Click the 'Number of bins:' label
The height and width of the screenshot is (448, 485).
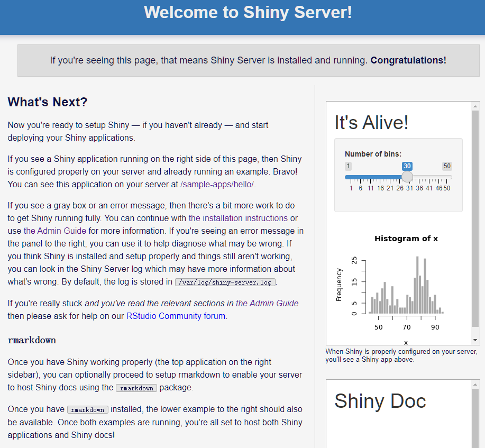373,154
